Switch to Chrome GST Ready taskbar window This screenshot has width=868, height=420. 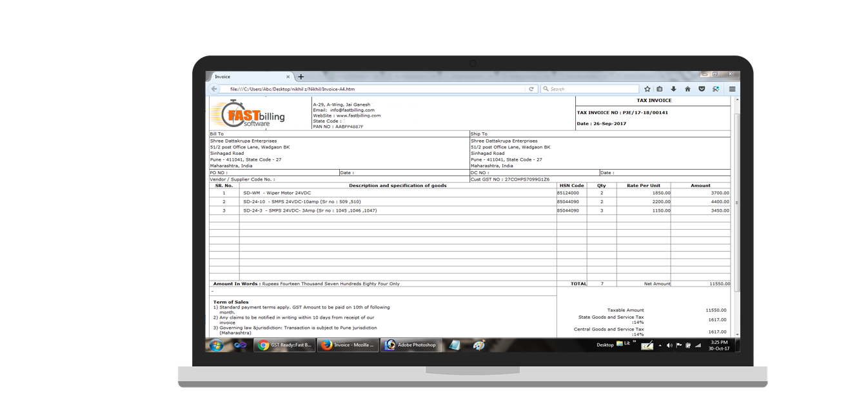click(x=284, y=345)
